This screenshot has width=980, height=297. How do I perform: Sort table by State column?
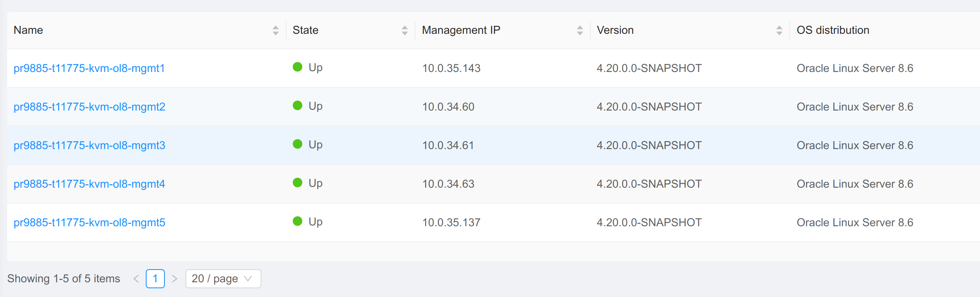(x=404, y=30)
